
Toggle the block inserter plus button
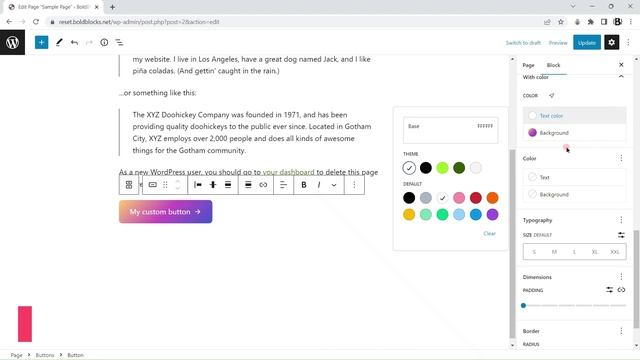[x=41, y=42]
